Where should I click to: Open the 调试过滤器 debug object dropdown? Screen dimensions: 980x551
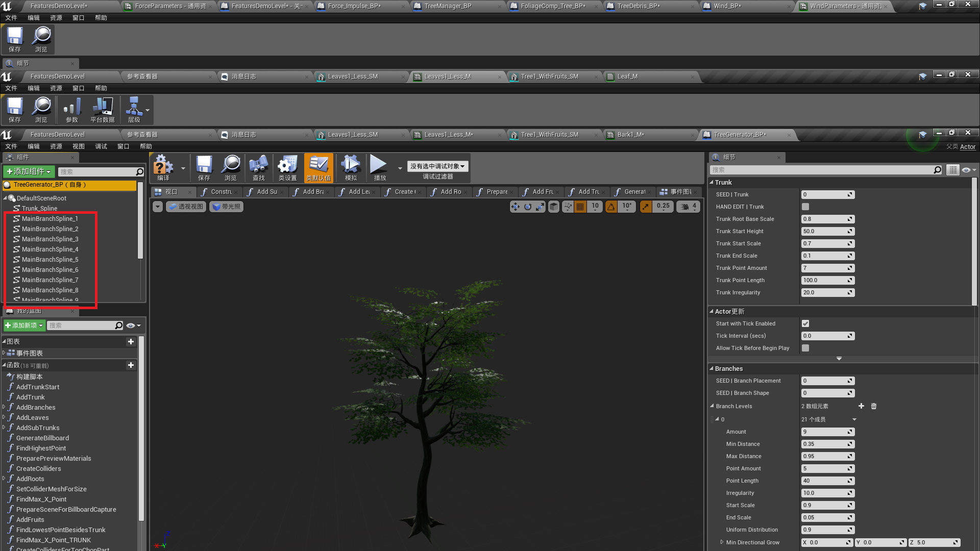(437, 166)
